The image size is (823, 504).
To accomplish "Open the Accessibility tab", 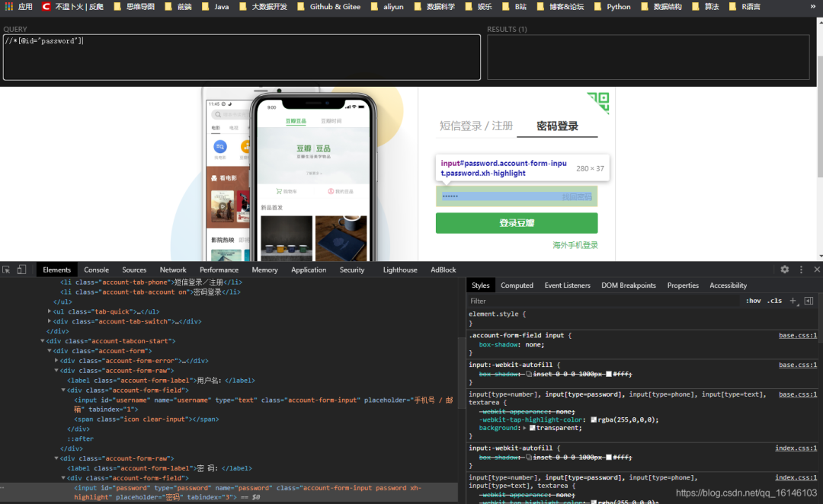I will tap(728, 285).
